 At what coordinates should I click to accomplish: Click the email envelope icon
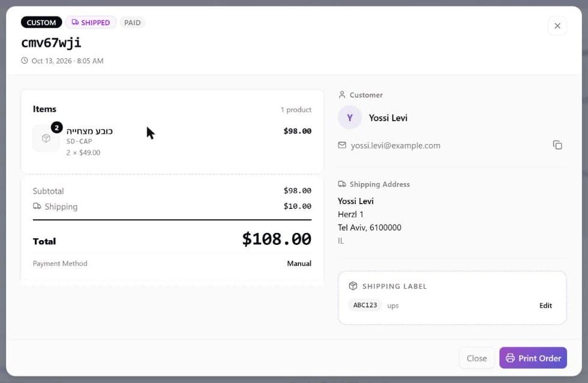342,145
